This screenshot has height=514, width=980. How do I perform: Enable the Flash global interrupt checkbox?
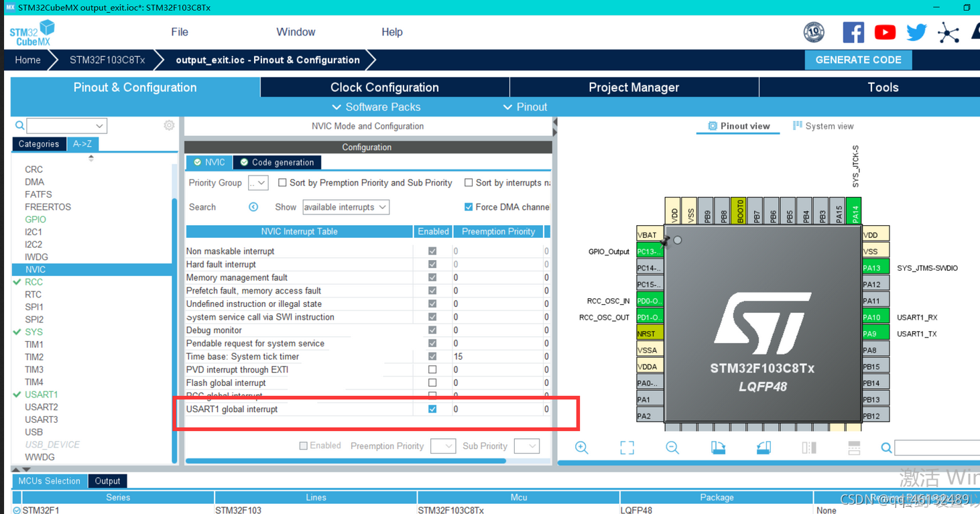point(432,383)
